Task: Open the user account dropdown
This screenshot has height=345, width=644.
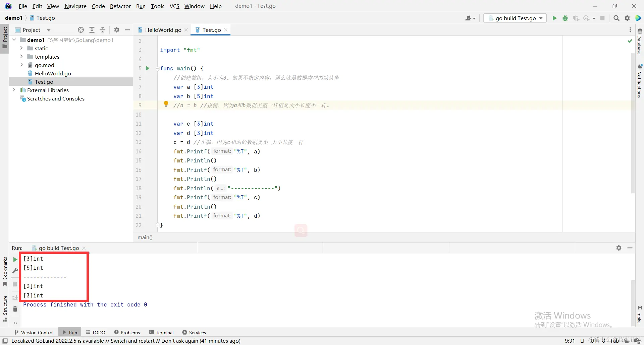Action: tap(470, 18)
